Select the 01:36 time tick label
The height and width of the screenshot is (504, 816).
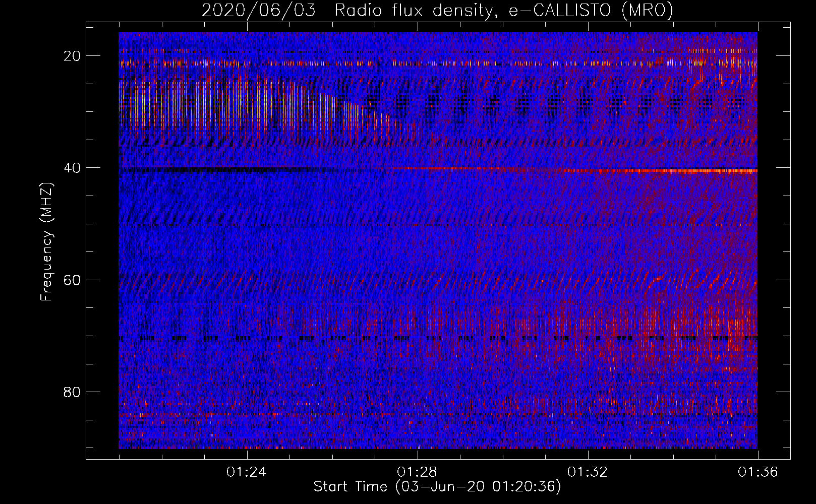pos(758,472)
